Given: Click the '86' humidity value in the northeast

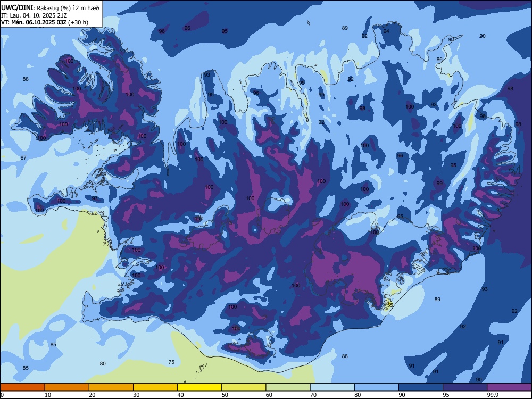Looking at the screenshot, I should click(x=439, y=60).
